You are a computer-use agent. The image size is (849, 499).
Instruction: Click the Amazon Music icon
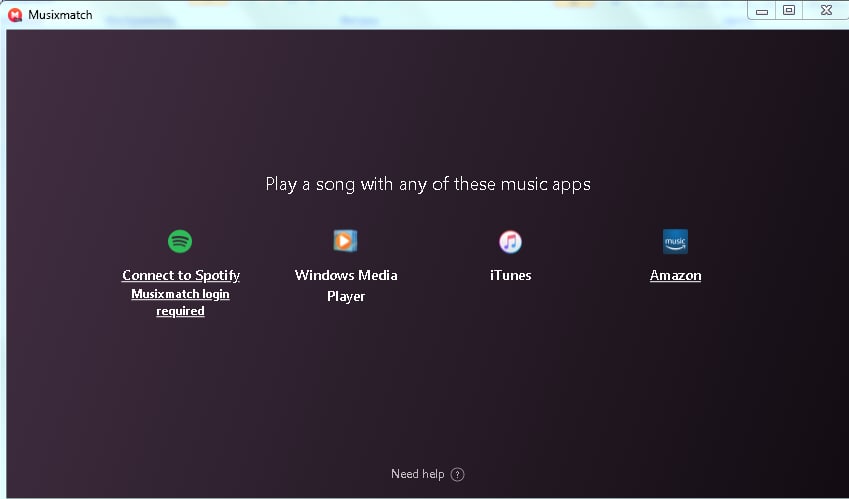(x=675, y=241)
